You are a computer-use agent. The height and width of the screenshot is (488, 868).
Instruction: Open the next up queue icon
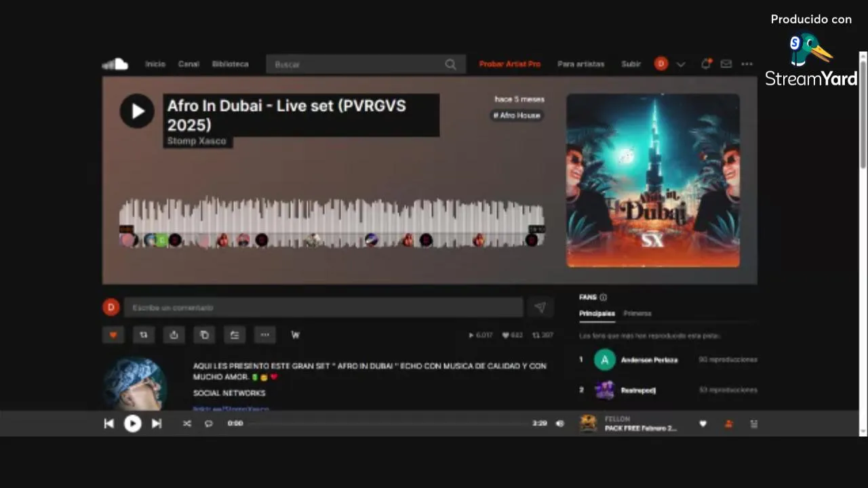click(x=753, y=424)
